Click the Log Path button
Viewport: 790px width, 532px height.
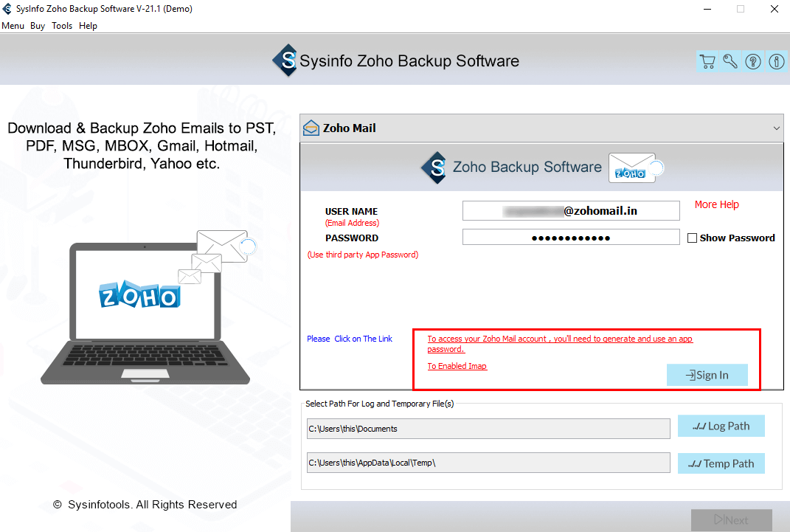(721, 426)
